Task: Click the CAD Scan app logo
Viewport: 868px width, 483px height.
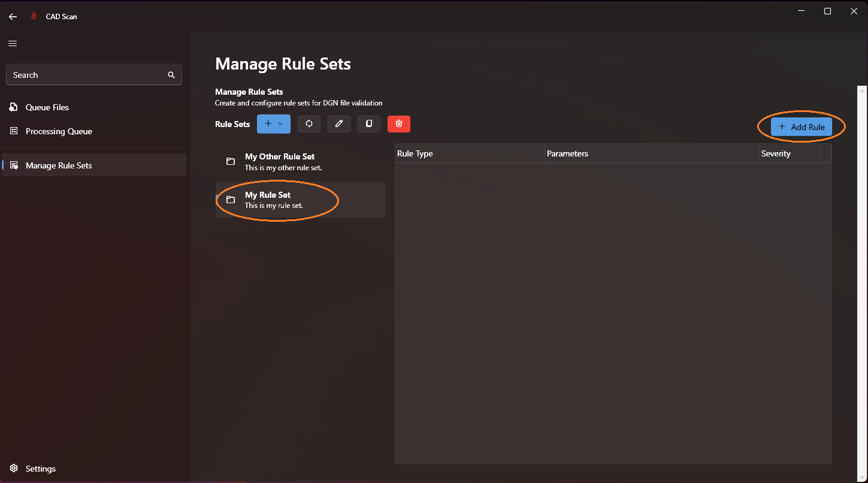Action: coord(34,17)
